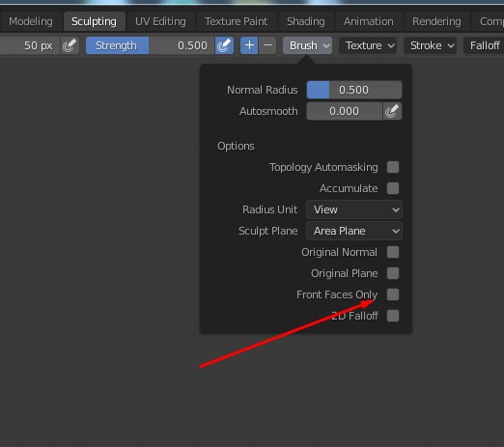Image resolution: width=504 pixels, height=447 pixels.
Task: Switch to the Modeling workspace tab
Action: (x=31, y=21)
